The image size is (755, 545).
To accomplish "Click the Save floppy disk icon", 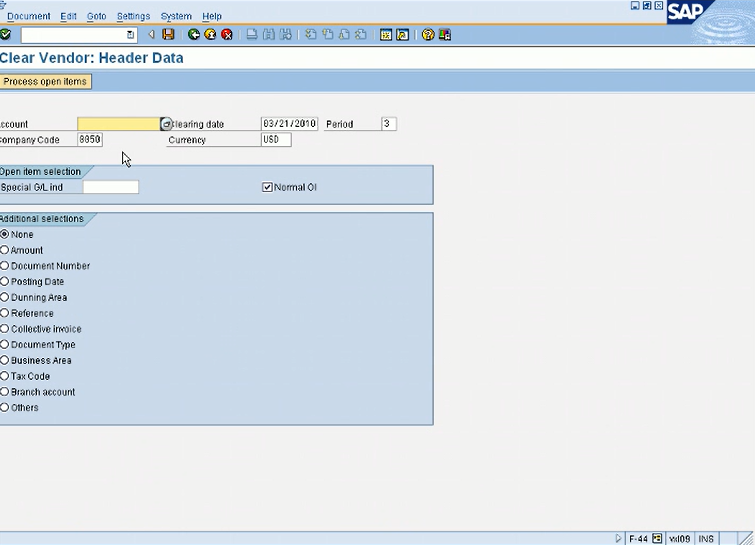I will pos(168,35).
